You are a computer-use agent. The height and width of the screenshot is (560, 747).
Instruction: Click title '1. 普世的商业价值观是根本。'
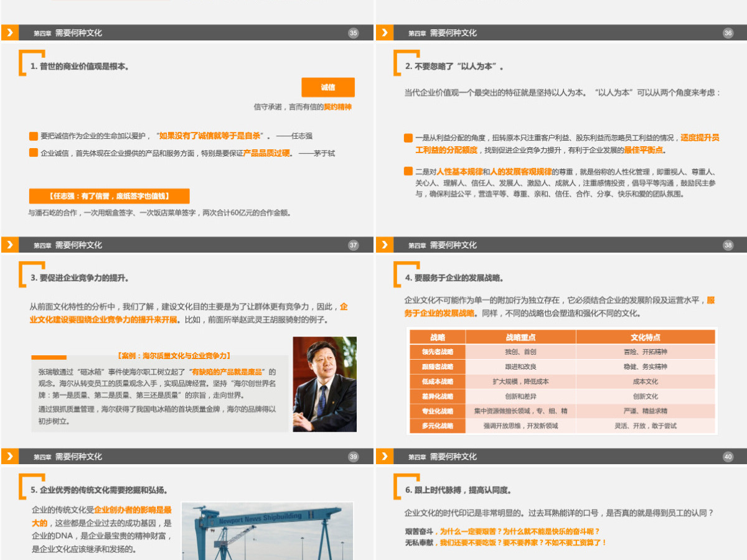pyautogui.click(x=80, y=67)
